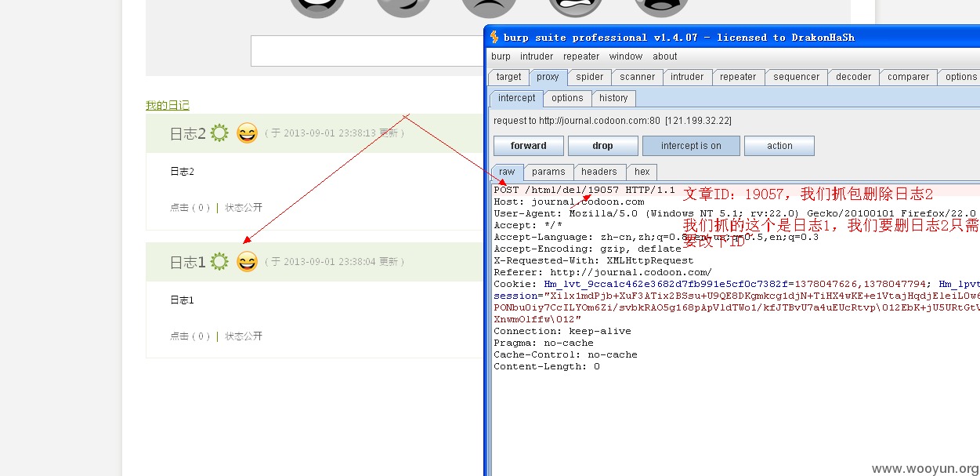Click the POST /html/del/19057 request line

click(584, 190)
